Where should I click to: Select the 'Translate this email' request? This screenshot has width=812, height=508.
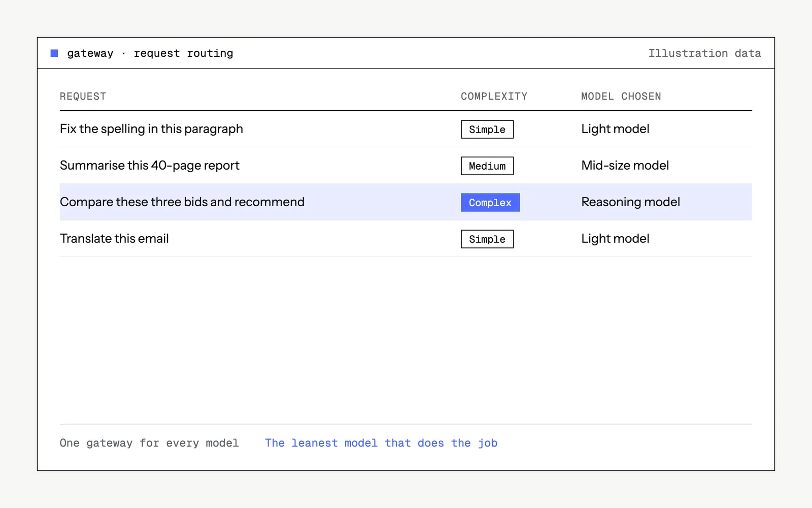point(114,239)
